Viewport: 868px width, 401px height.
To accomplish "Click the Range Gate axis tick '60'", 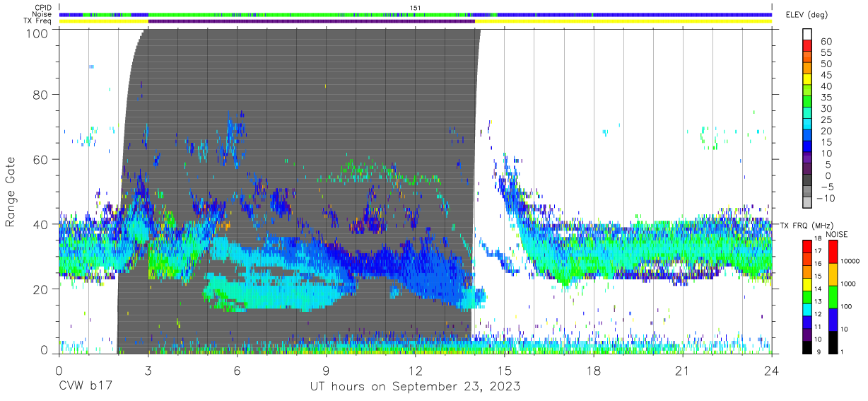I will [x=42, y=159].
